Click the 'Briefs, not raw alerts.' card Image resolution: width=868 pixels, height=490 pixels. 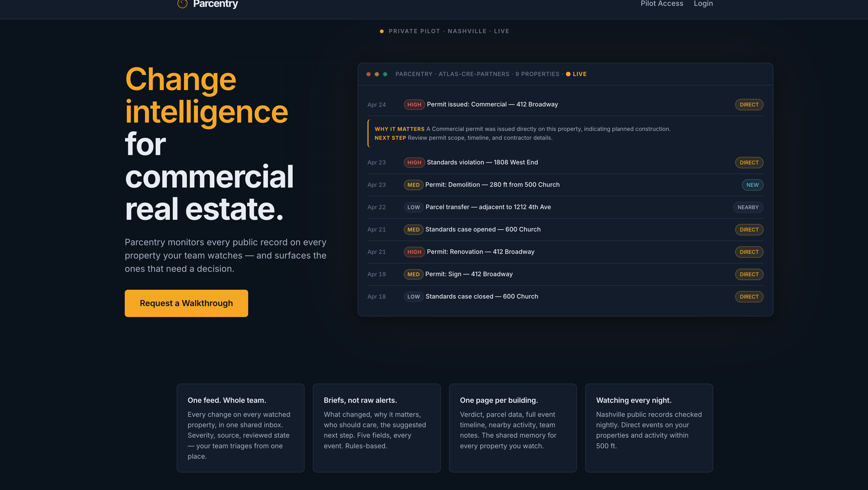(376, 428)
